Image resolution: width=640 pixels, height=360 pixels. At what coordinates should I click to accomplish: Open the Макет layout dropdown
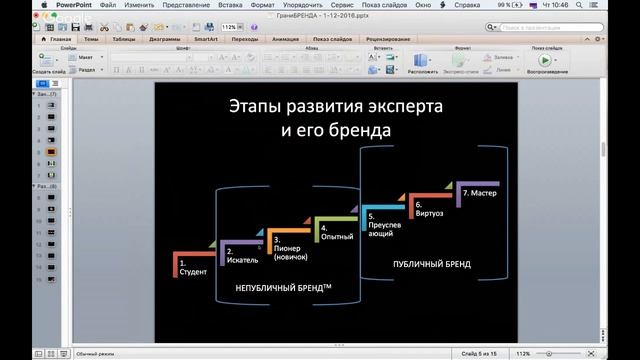(102, 58)
